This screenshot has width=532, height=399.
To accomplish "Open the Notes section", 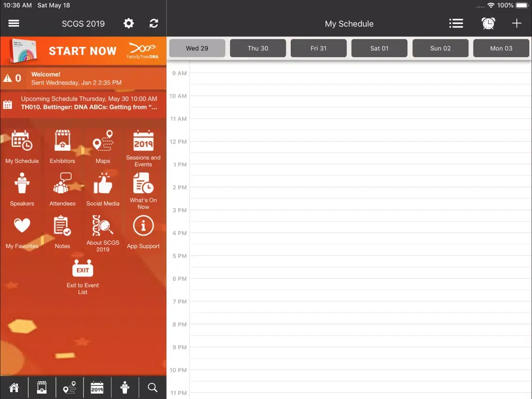I will (62, 232).
